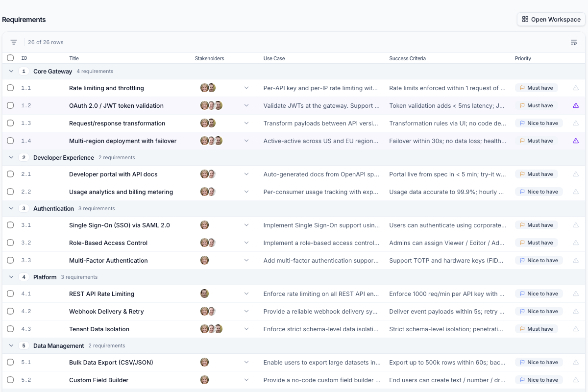The height and width of the screenshot is (392, 588).
Task: Expand stakeholders dropdown for Request/response transformation
Action: [246, 123]
